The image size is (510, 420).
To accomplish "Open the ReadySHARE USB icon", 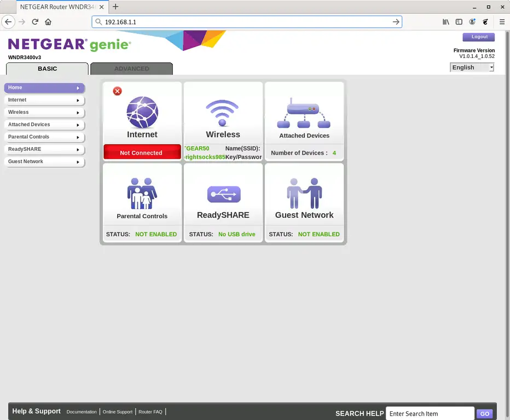I will click(x=224, y=194).
